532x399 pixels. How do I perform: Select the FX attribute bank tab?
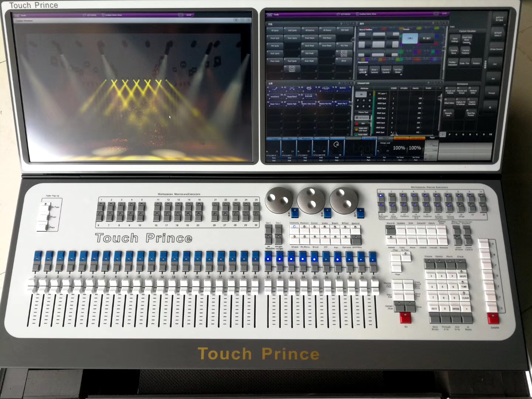tap(491, 134)
